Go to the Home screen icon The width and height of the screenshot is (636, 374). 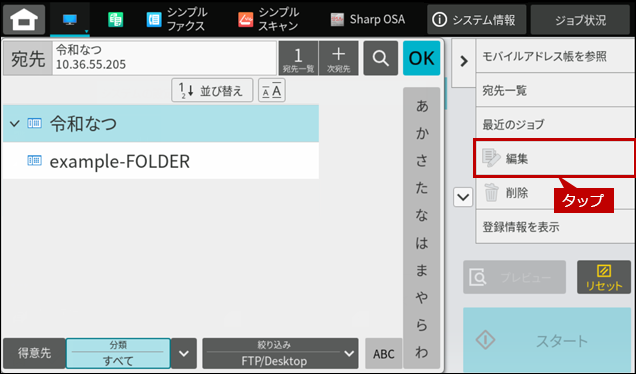click(x=24, y=19)
